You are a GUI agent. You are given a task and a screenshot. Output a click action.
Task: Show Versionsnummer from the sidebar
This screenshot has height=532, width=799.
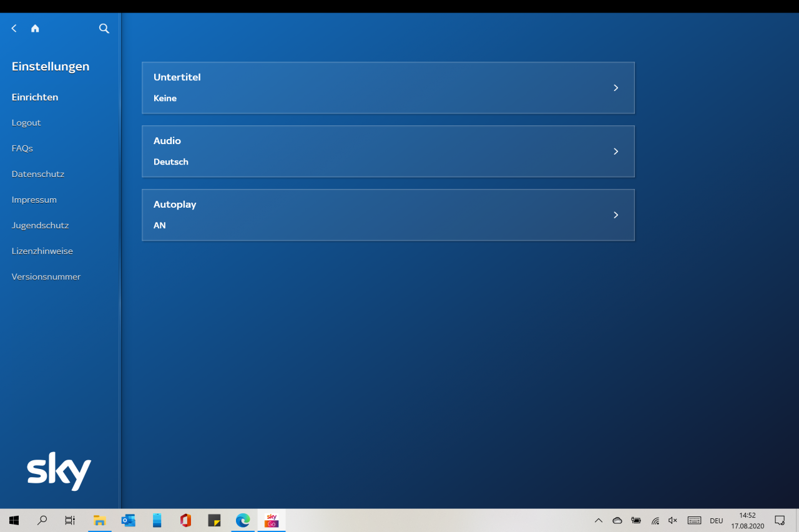[46, 276]
